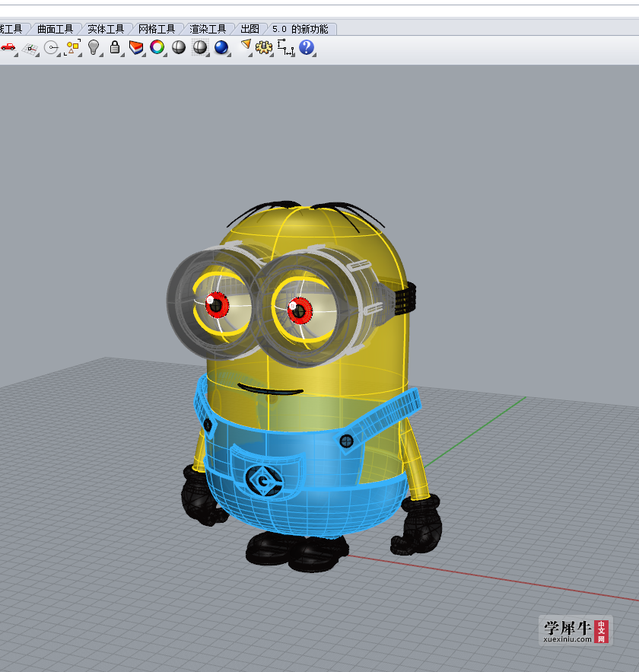Screen dimensions: 639x672
Task: Select the 网格工具 tab
Action: [x=156, y=29]
